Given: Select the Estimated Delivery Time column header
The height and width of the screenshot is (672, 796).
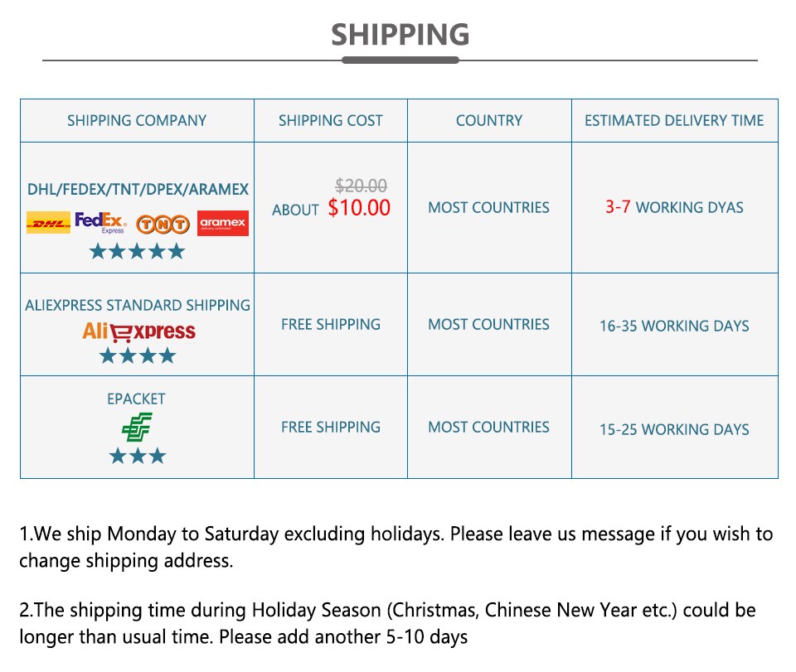Looking at the screenshot, I should coord(674,121).
